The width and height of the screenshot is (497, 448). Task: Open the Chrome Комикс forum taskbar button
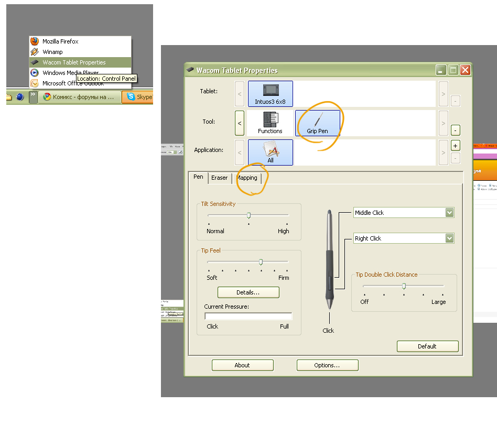[80, 97]
